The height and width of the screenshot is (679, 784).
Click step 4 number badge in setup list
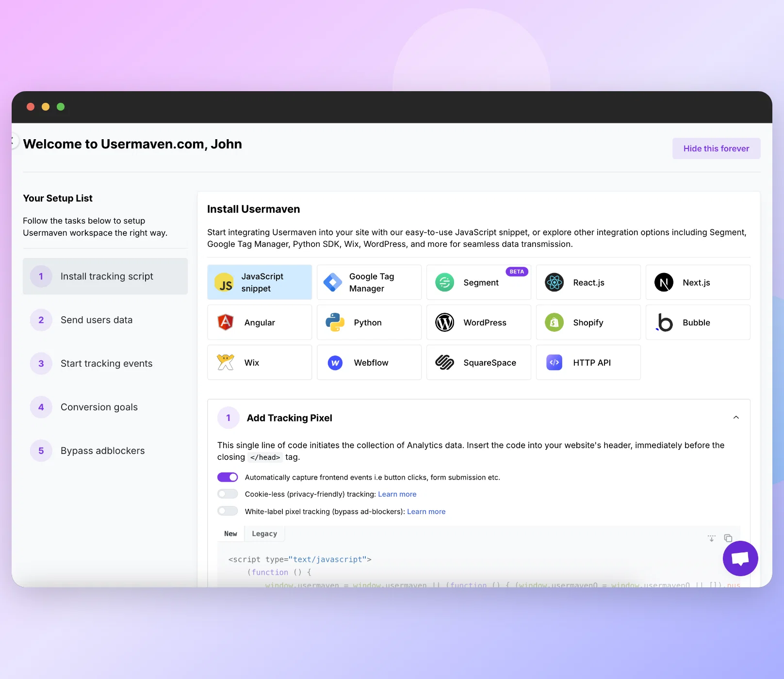click(x=41, y=407)
